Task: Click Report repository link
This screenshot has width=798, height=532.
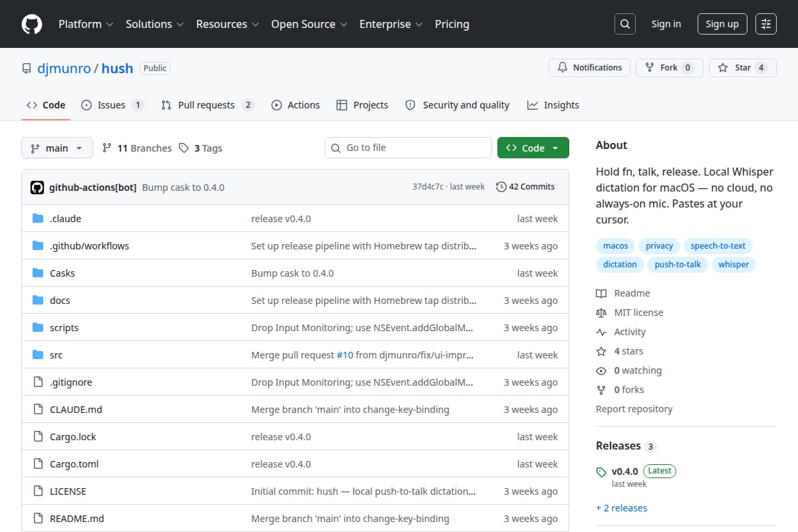Action: (634, 409)
